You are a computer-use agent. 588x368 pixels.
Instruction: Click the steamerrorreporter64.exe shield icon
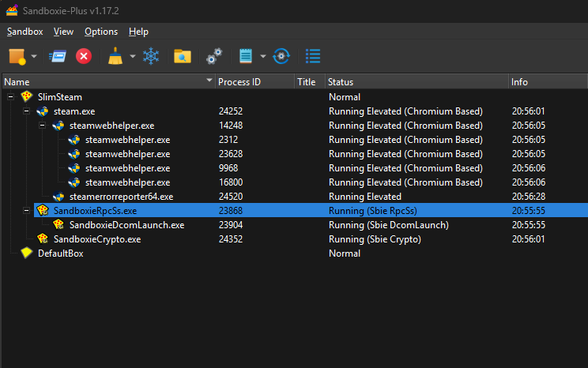pyautogui.click(x=58, y=197)
